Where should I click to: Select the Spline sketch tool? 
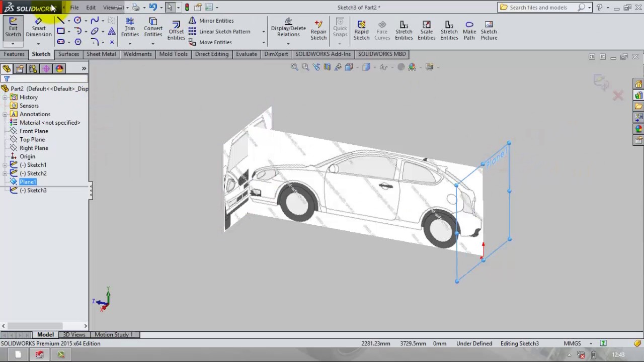pos(95,21)
